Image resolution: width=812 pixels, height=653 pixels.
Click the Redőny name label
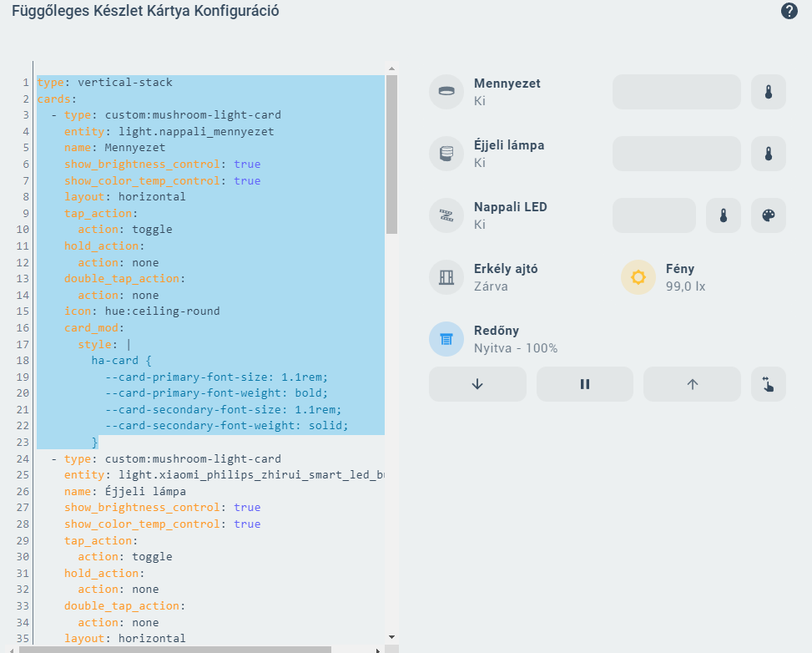pos(497,331)
